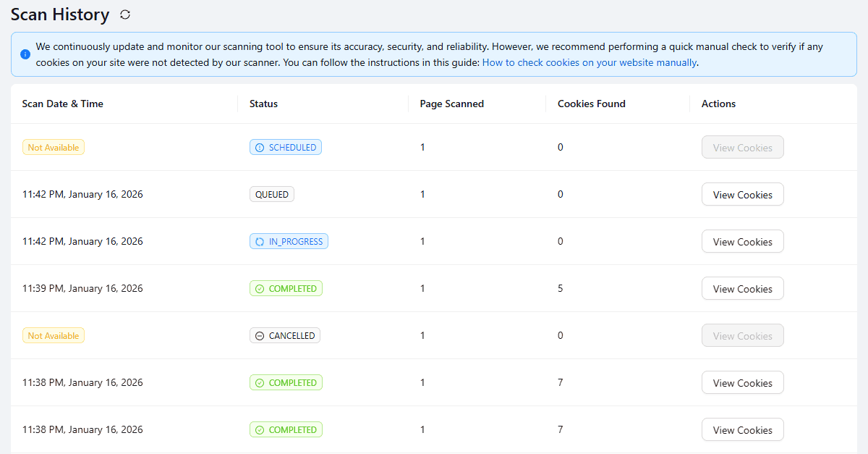The height and width of the screenshot is (454, 868).
Task: Click the blue info icon in the banner
Action: pos(25,54)
